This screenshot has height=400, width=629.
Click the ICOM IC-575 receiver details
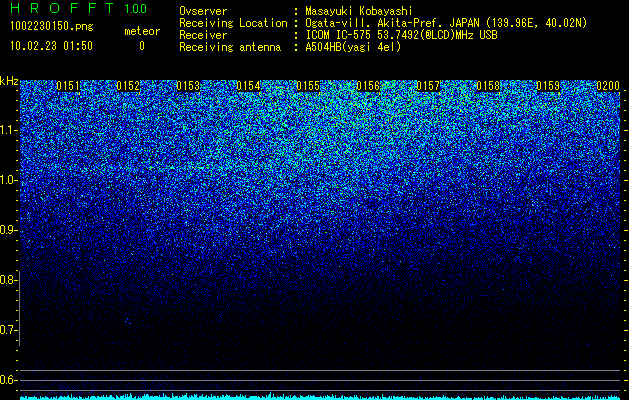401,35
